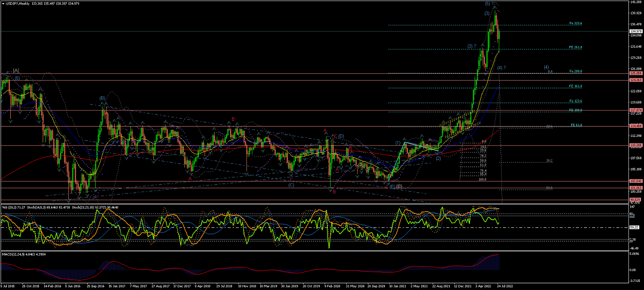Click the FE 261.8 Fibonacci expansion label
The width and height of the screenshot is (644, 290).
(x=576, y=47)
